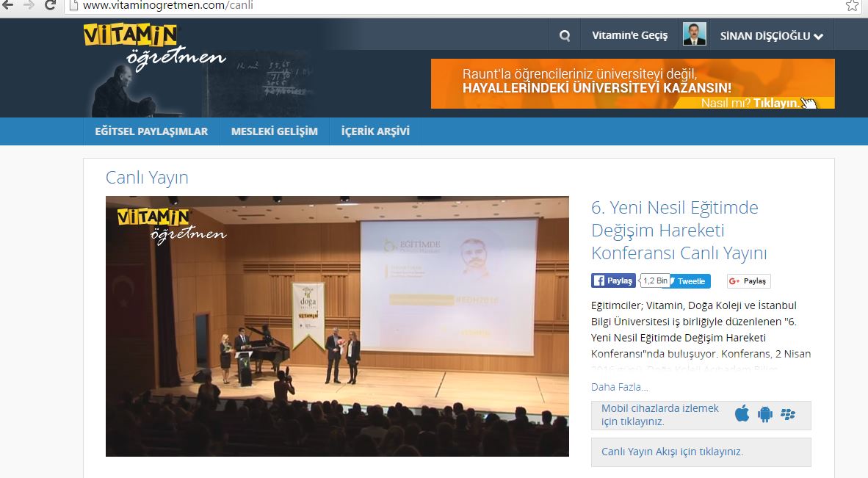Click the Tweetle button

[690, 281]
